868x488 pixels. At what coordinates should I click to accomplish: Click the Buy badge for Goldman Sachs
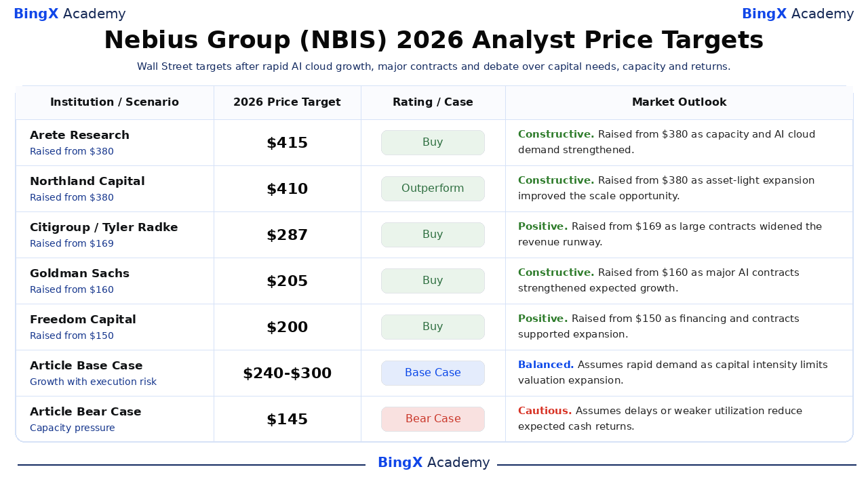tap(433, 281)
